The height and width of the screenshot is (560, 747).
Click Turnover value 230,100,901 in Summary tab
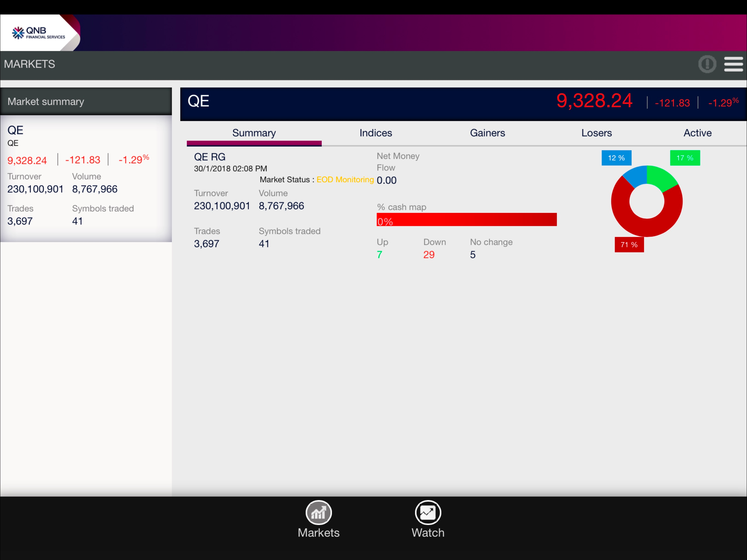pyautogui.click(x=222, y=206)
